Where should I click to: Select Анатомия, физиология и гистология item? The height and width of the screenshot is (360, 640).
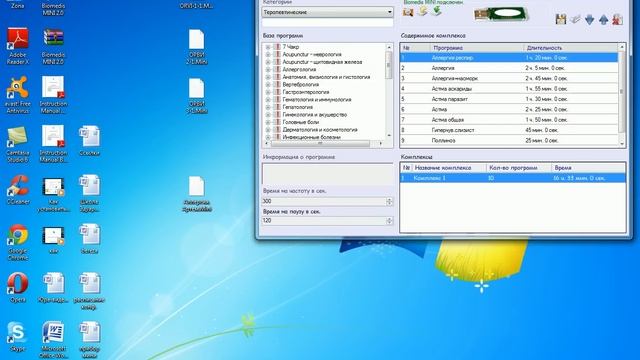(x=326, y=77)
